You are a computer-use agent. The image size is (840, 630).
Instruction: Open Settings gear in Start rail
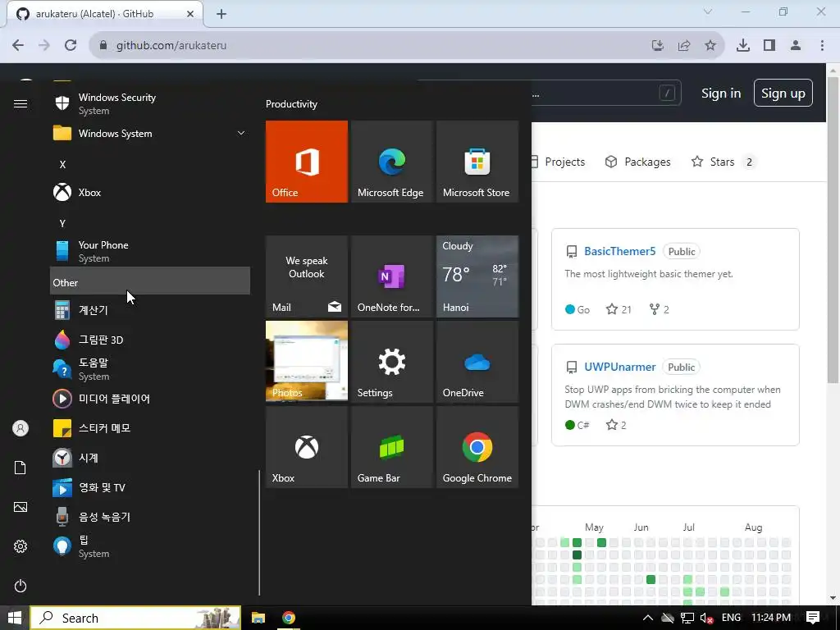21,546
